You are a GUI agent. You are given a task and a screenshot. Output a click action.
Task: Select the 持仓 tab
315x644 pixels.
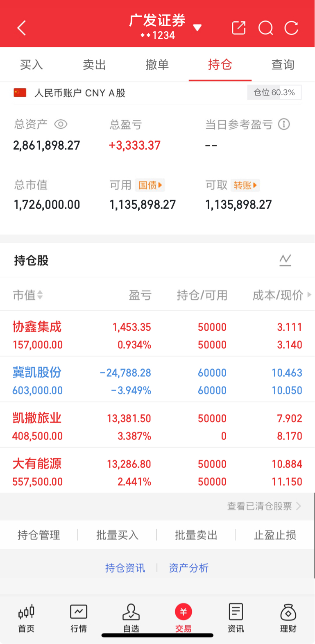(x=220, y=64)
